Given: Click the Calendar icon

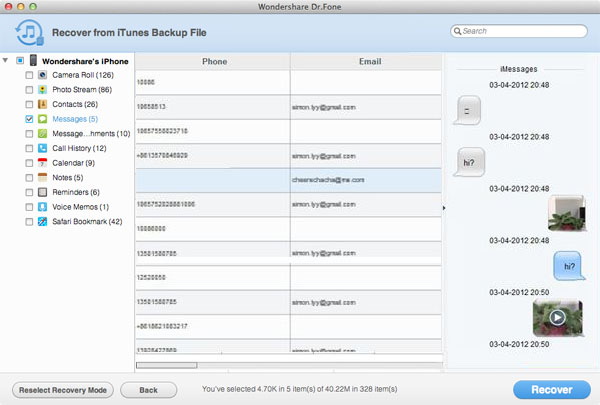Looking at the screenshot, I should tap(42, 163).
